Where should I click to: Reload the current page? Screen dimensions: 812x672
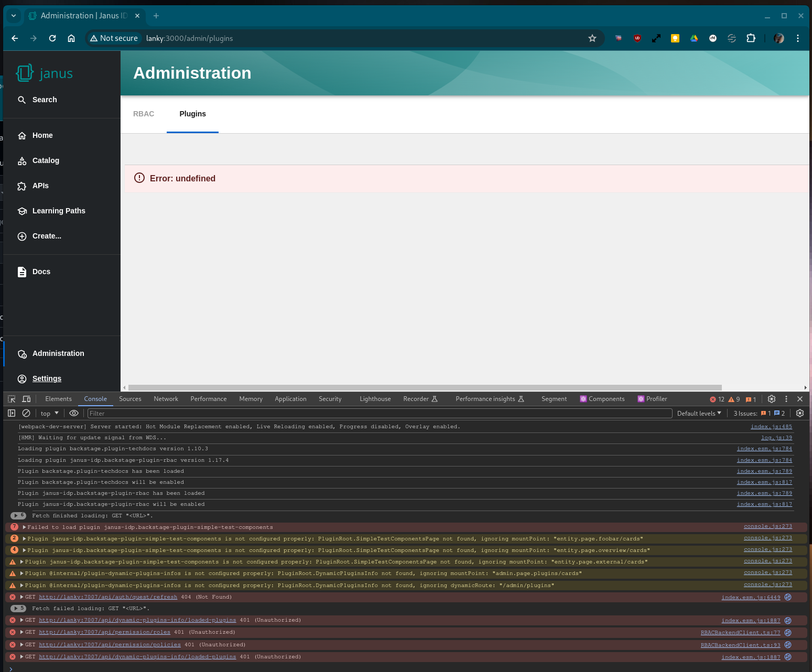click(x=52, y=38)
